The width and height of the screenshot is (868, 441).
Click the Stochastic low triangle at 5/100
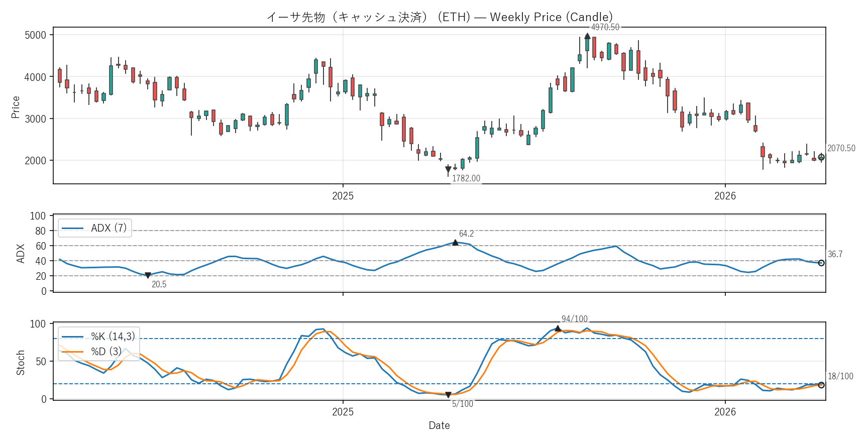[x=448, y=395]
